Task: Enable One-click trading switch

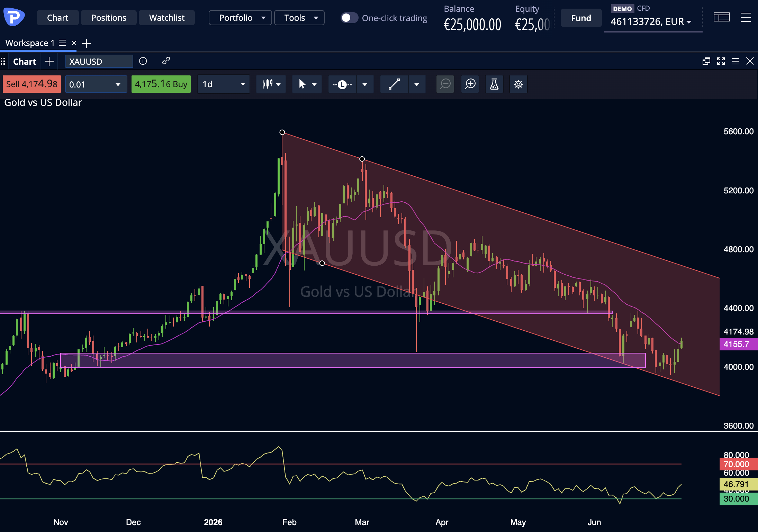Action: [x=349, y=18]
